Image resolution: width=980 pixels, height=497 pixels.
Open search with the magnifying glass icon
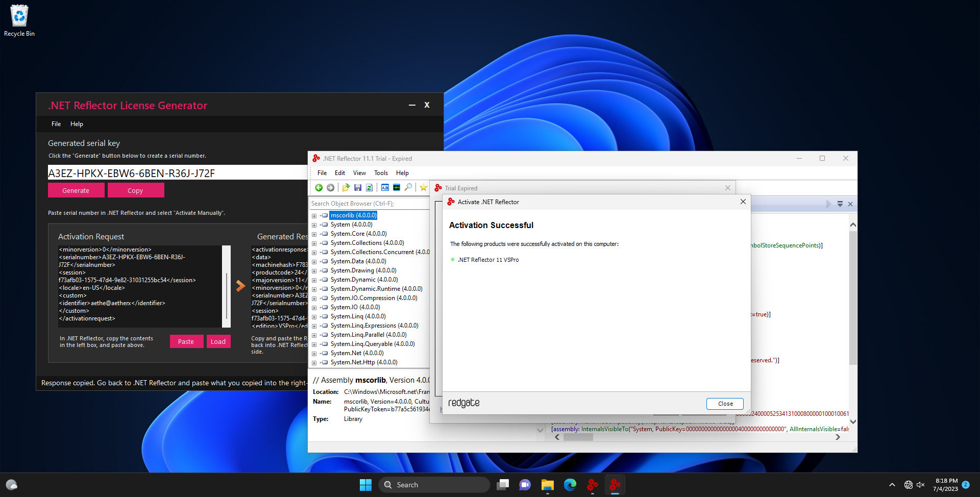(x=408, y=188)
